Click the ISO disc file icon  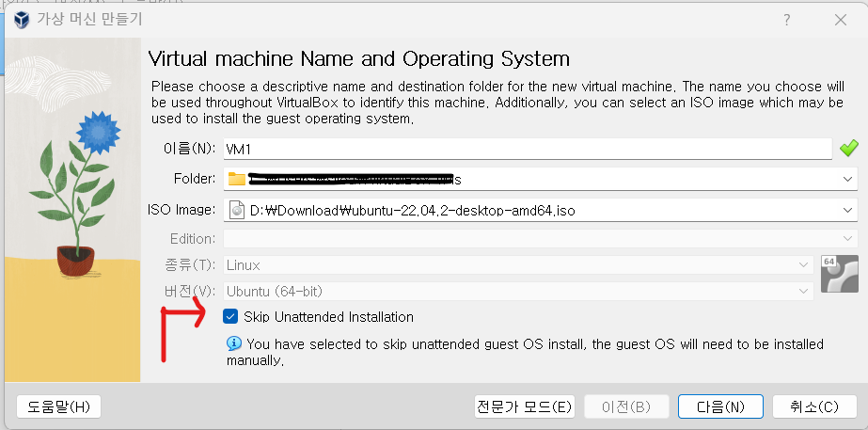point(237,211)
